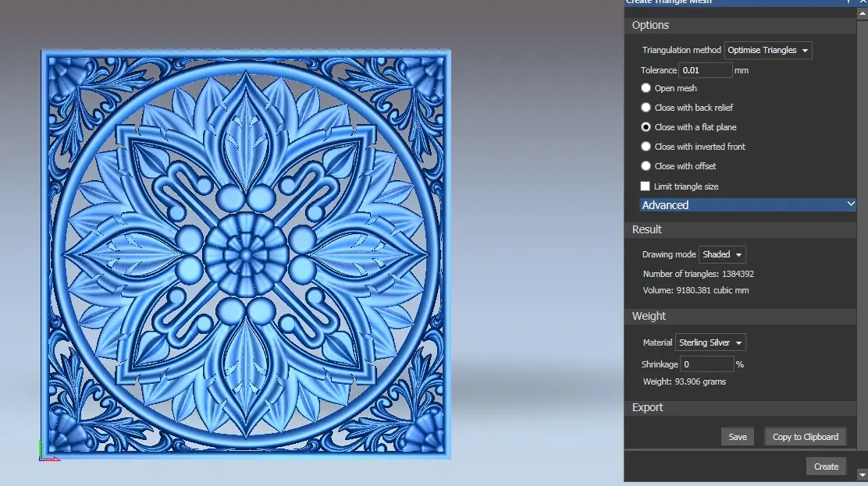The width and height of the screenshot is (868, 486).
Task: Open the Triangulation method dropdown
Action: 768,51
